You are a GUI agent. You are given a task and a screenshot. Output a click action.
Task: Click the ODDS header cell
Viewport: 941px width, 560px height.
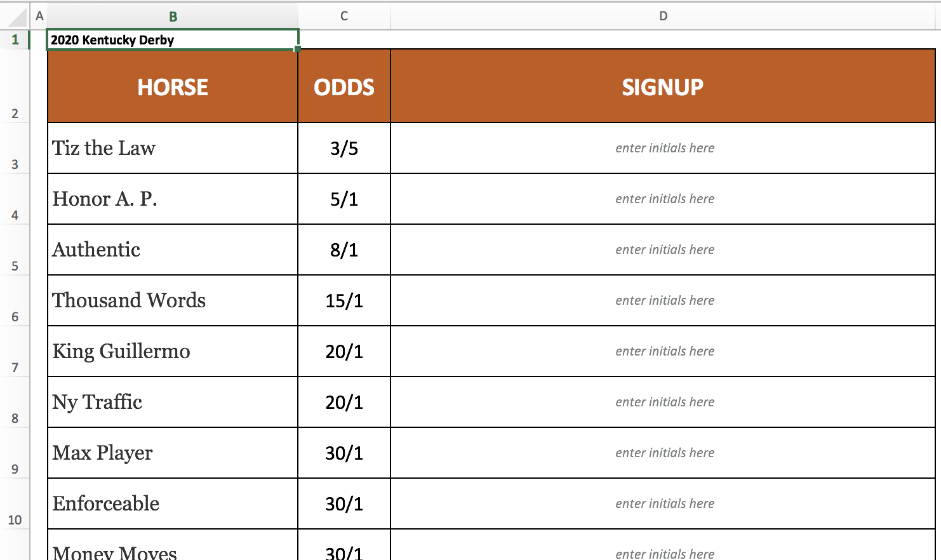click(344, 87)
